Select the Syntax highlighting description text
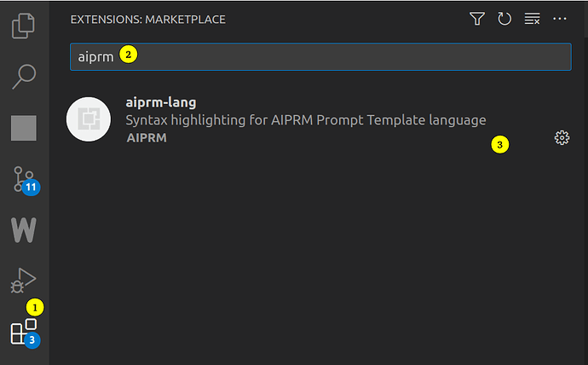 (x=305, y=120)
